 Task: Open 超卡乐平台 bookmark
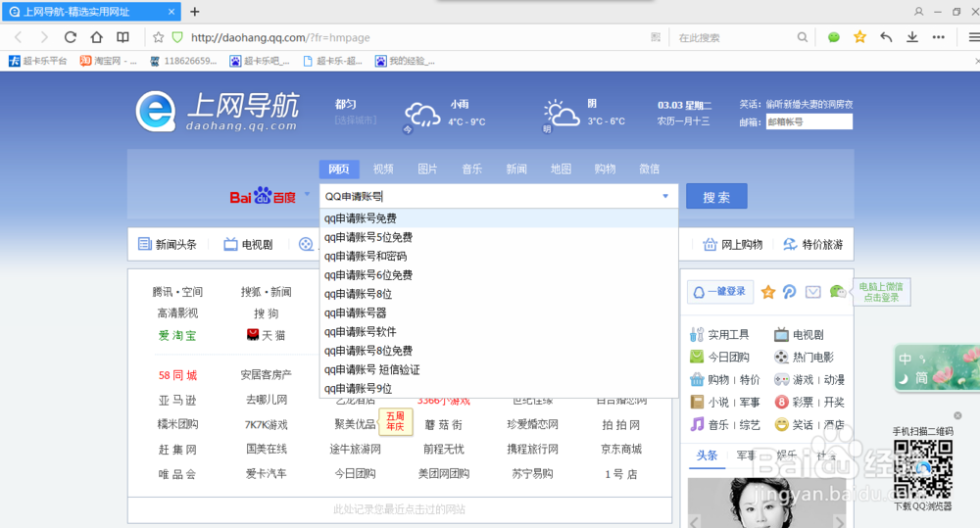pyautogui.click(x=37, y=61)
